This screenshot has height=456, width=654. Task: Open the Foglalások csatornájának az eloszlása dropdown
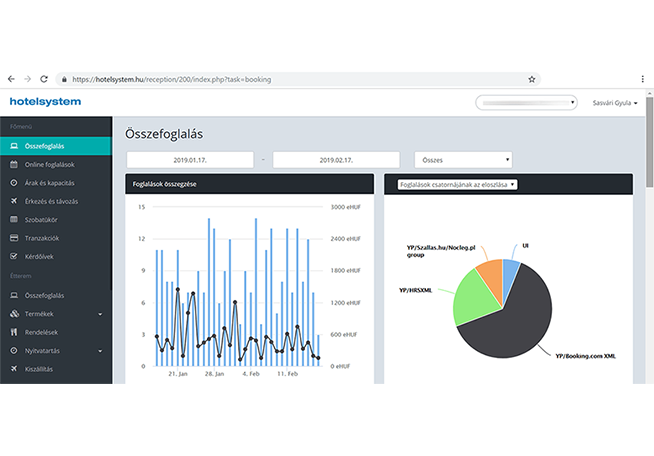click(x=457, y=185)
